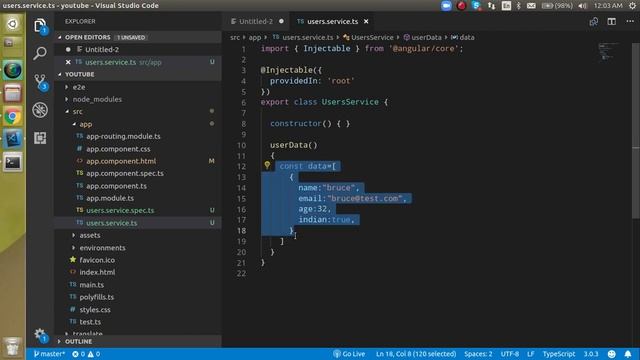Change indentation via Spaces: 2
The image size is (640, 360).
[478, 354]
